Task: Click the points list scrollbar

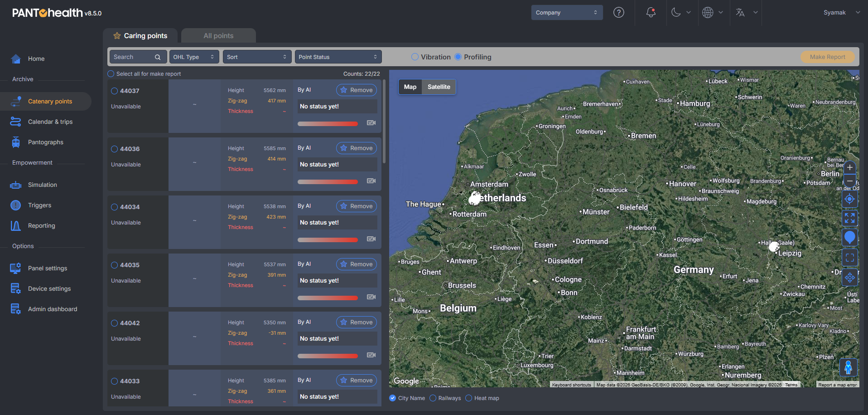Action: pos(384,122)
